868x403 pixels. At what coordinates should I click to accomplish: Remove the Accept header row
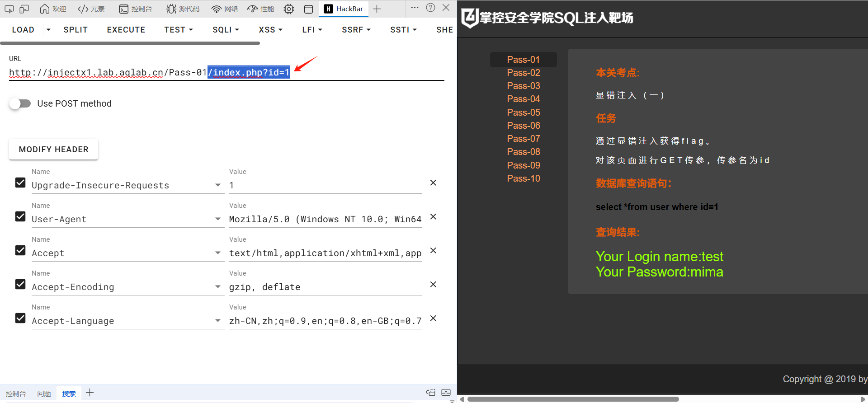click(433, 250)
